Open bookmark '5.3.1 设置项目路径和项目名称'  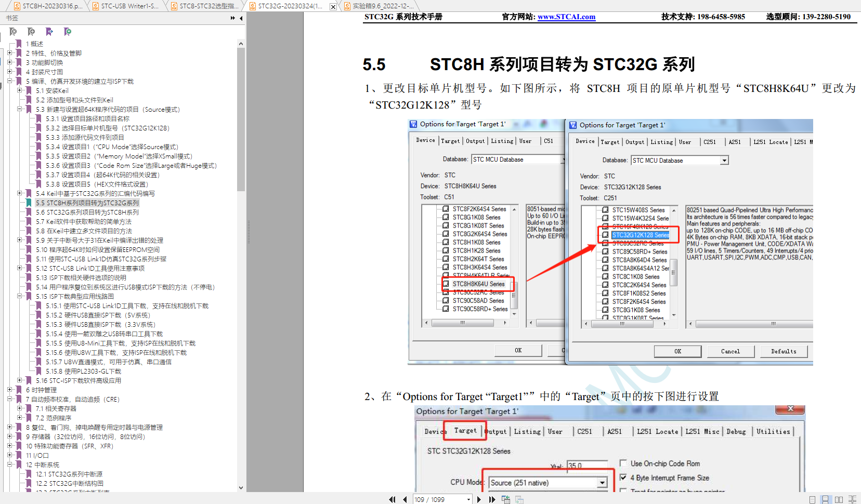pyautogui.click(x=87, y=119)
